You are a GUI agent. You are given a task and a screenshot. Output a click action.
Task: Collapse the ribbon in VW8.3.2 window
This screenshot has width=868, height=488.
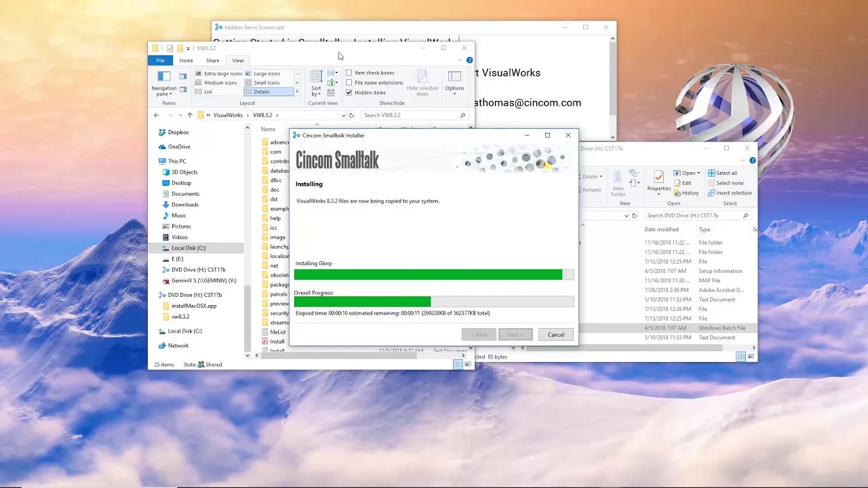click(x=460, y=60)
